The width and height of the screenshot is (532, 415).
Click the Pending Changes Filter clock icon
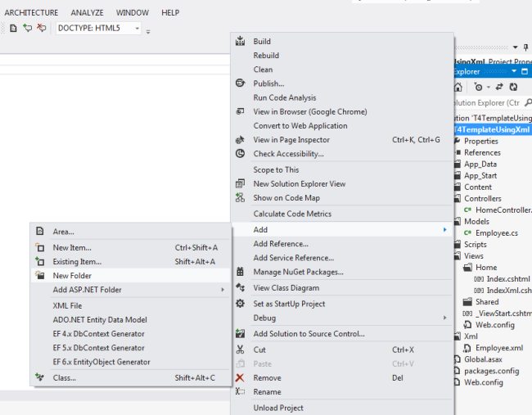[x=478, y=88]
